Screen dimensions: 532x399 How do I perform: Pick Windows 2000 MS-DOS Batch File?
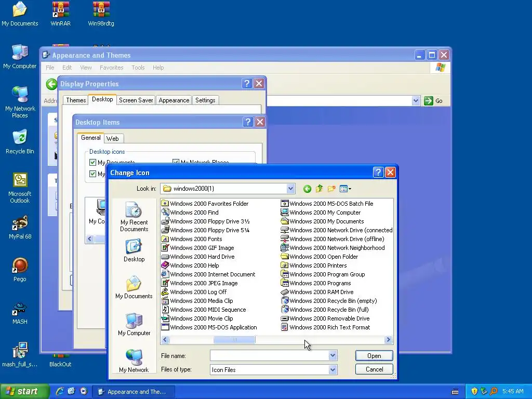click(x=327, y=204)
